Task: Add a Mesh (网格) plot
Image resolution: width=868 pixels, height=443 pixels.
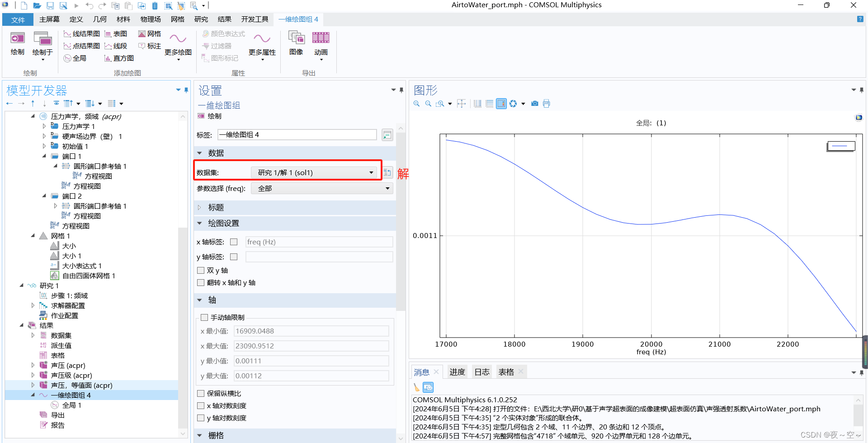Action: [x=150, y=34]
